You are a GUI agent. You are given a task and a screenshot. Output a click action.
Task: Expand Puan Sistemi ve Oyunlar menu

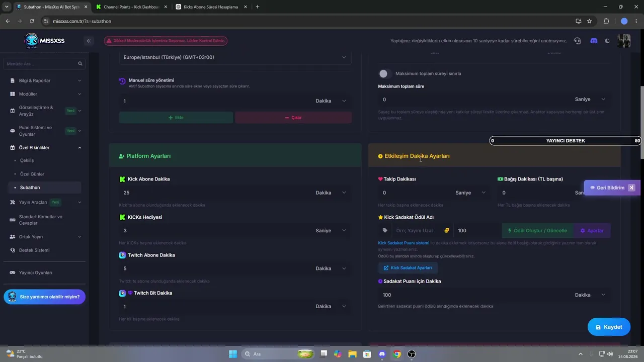click(45, 131)
